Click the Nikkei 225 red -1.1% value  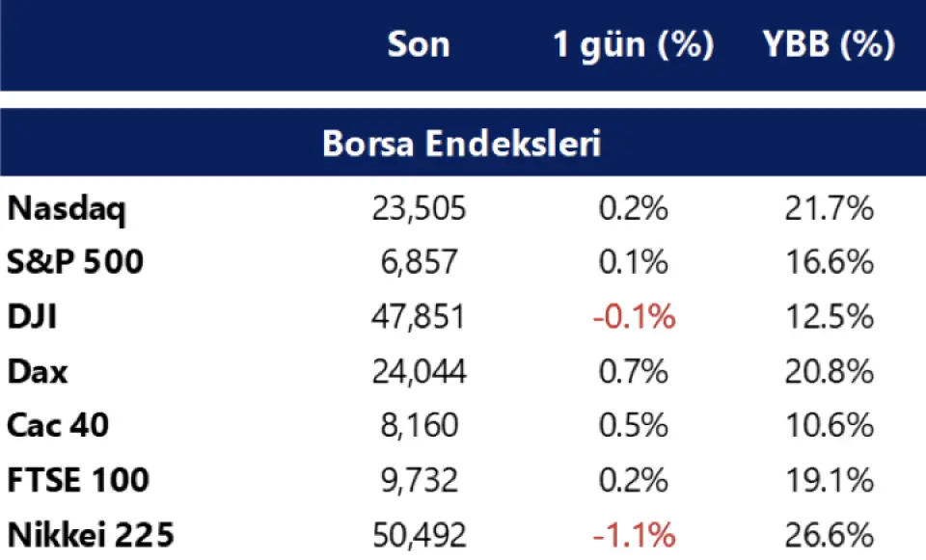coord(633,534)
